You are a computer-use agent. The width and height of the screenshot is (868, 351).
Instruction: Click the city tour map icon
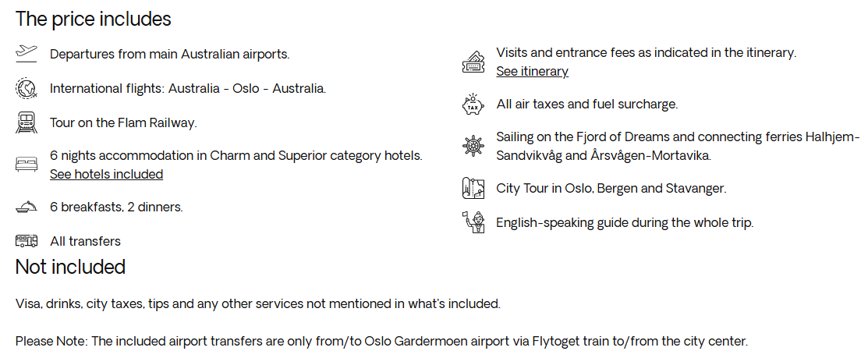(473, 188)
